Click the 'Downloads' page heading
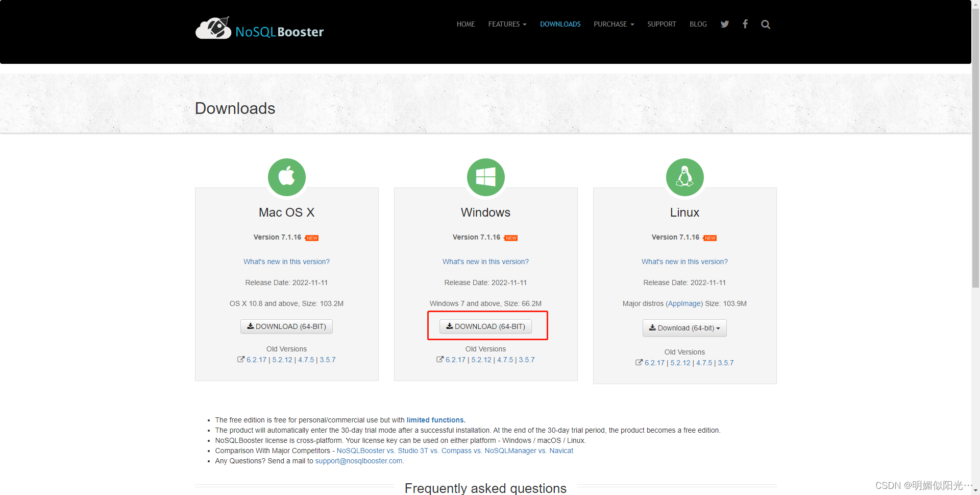 (x=235, y=108)
